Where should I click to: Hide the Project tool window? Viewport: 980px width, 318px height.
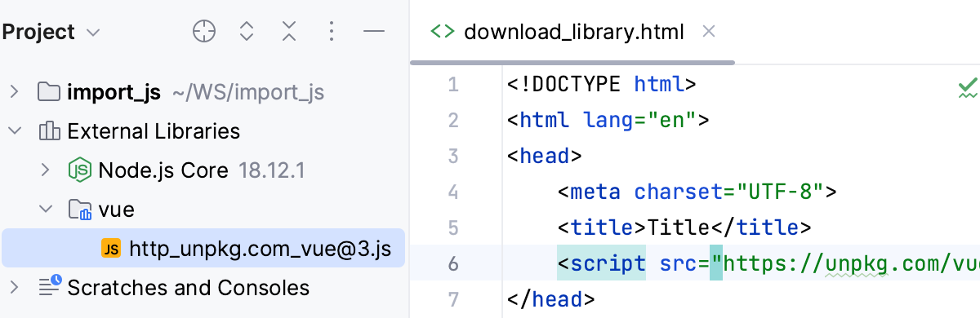(374, 32)
